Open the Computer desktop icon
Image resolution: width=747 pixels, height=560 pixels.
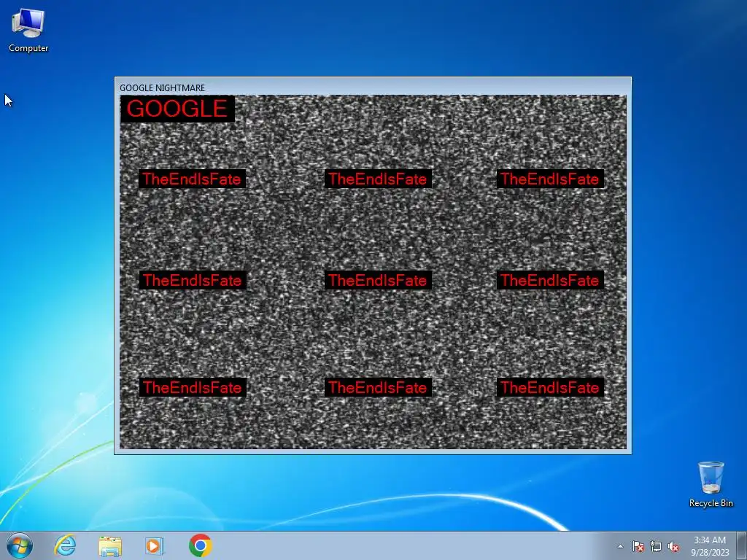click(28, 31)
